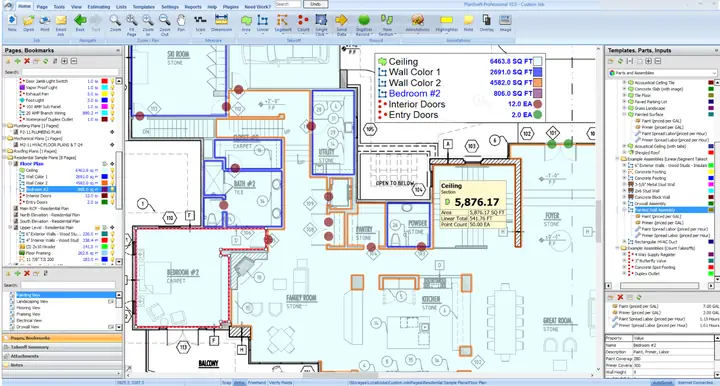The width and height of the screenshot is (720, 386).
Task: Activate the Zoom magnifier tool
Action: point(115,23)
